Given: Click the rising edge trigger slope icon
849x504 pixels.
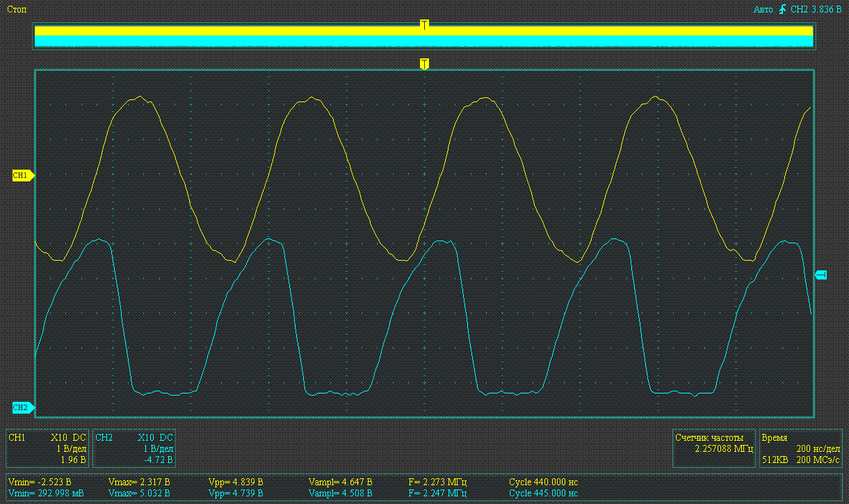Looking at the screenshot, I should 782,9.
